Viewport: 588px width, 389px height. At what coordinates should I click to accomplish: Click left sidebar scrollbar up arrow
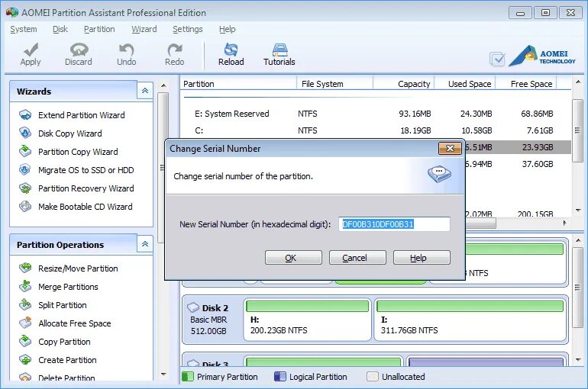pos(163,85)
